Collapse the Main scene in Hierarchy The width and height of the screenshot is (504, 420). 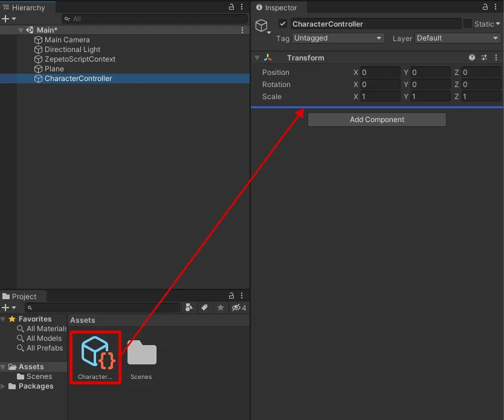click(21, 30)
